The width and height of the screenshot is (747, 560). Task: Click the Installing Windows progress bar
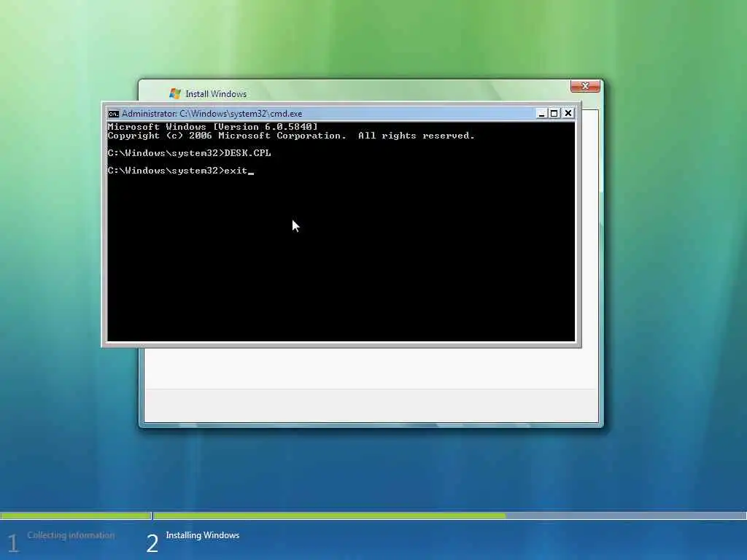click(449, 516)
